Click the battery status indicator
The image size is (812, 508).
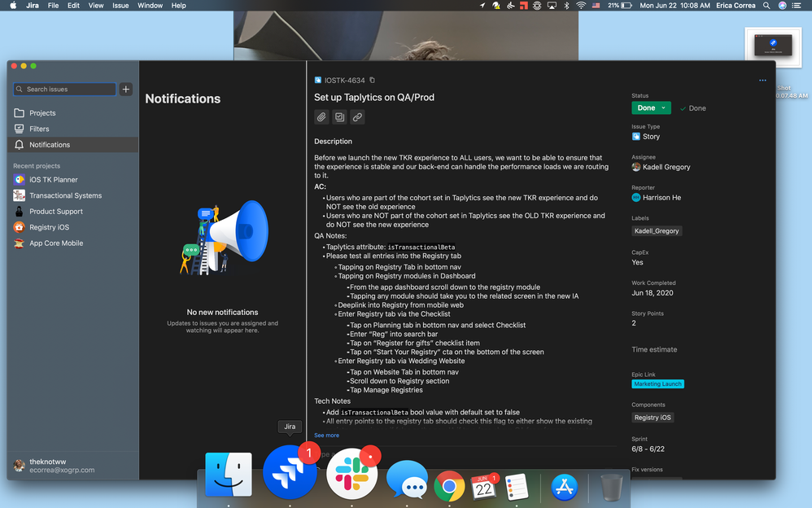[x=620, y=6]
